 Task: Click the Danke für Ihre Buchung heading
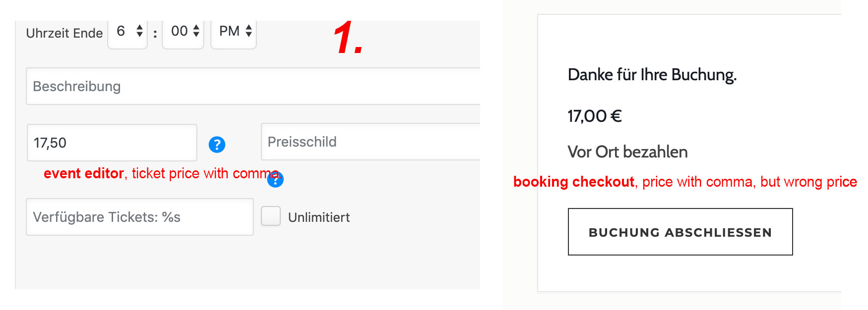click(x=652, y=75)
